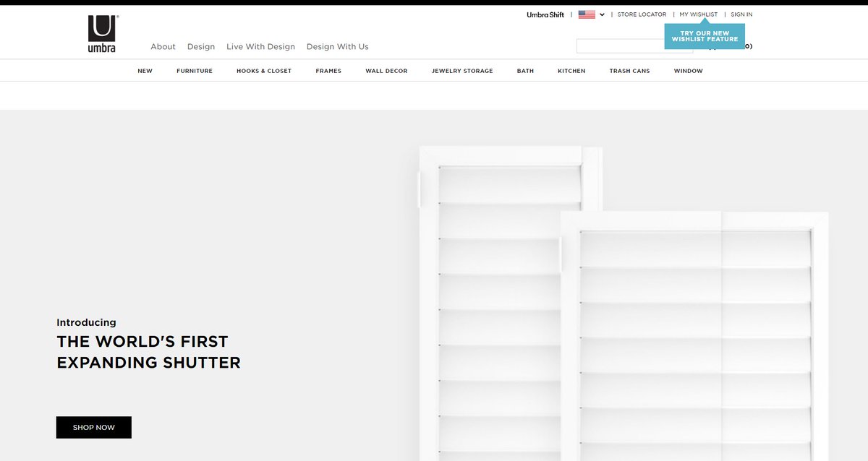Viewport: 868px width, 461px height.
Task: Click Sign In
Action: [741, 14]
